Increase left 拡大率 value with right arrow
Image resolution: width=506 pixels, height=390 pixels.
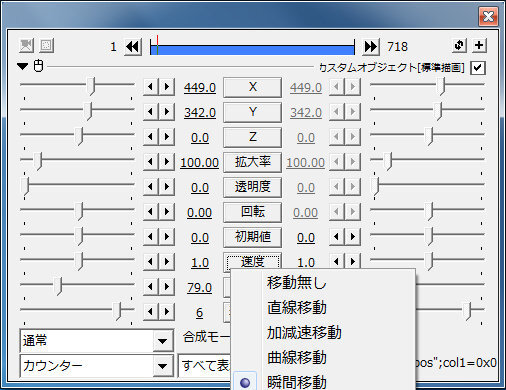[x=167, y=162]
